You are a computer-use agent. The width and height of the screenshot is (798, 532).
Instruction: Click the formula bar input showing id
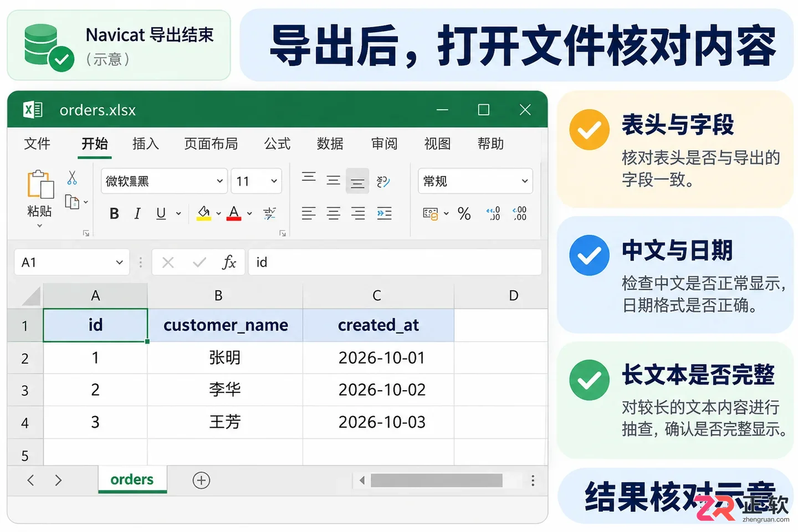tap(395, 262)
